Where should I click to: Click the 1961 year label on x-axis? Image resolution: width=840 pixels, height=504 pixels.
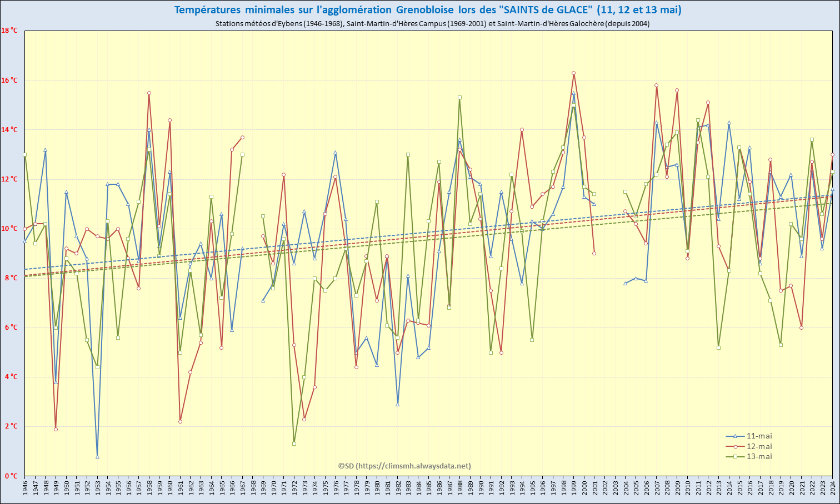tap(180, 488)
